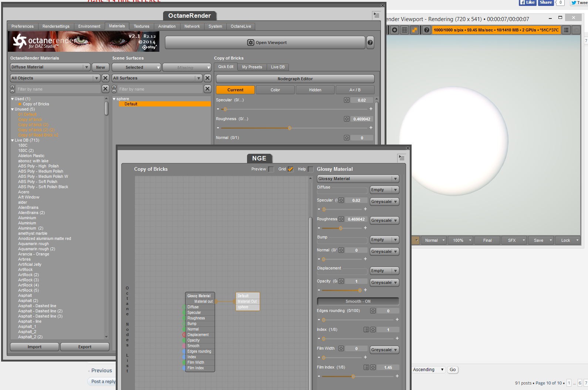Open Selected surfaces dropdown
The height and width of the screenshot is (390, 588).
[136, 67]
